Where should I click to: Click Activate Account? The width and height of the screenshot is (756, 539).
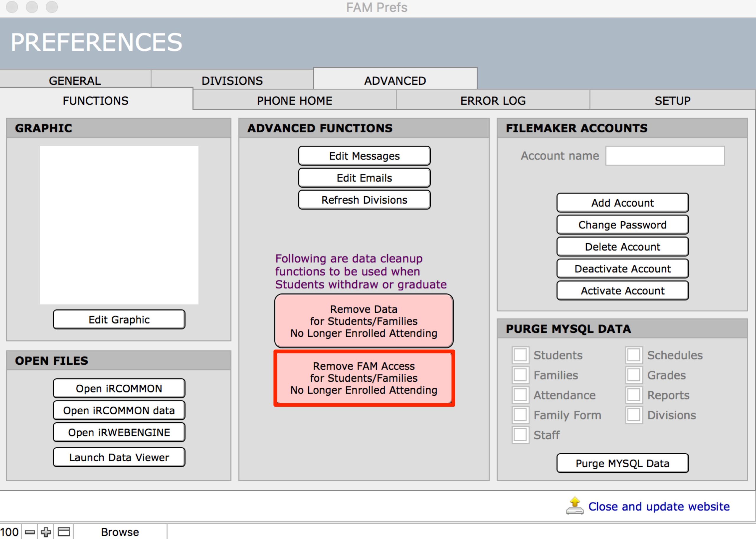tap(623, 290)
